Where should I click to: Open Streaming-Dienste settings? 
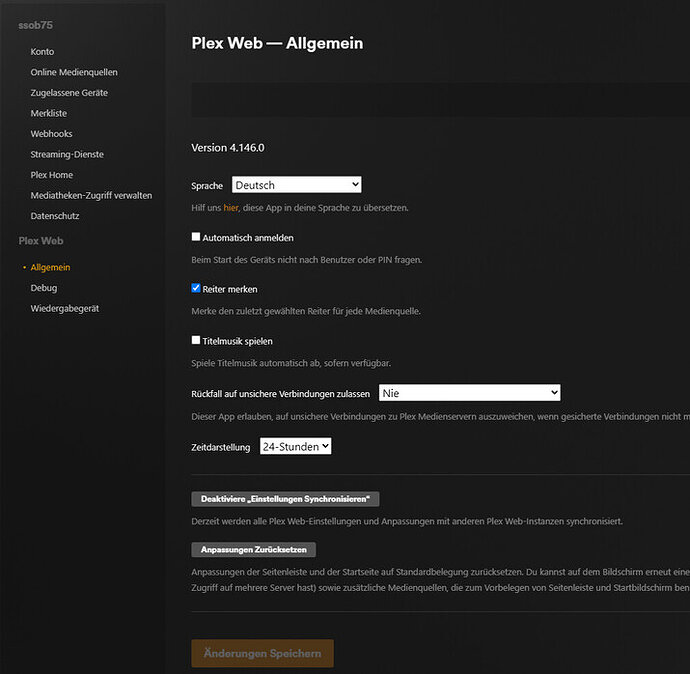pos(67,154)
